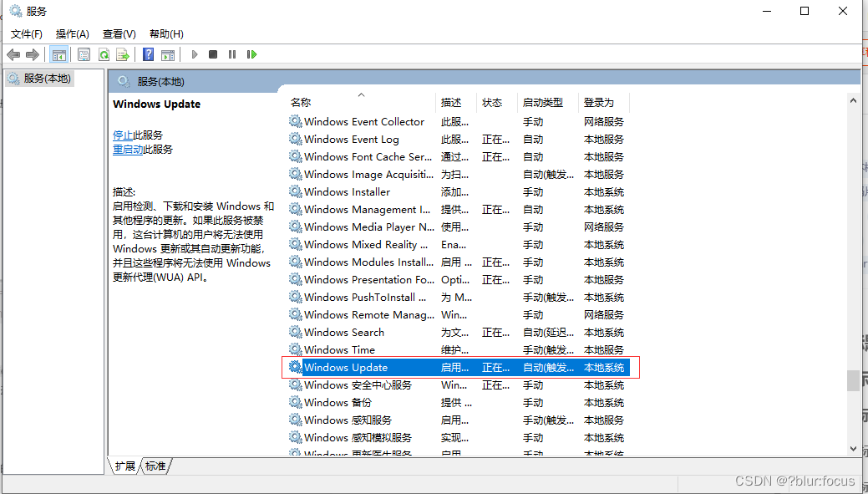
Task: Click the Refresh toolbar icon
Action: click(x=104, y=54)
